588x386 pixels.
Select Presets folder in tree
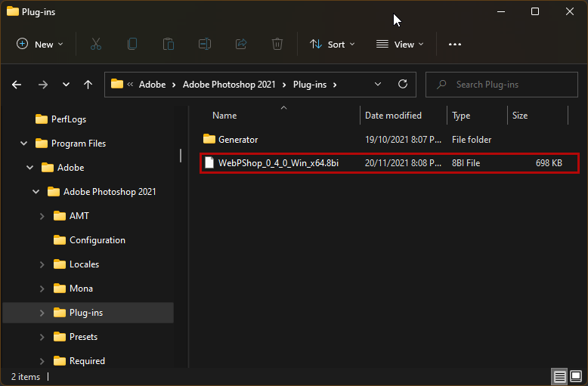pos(83,337)
